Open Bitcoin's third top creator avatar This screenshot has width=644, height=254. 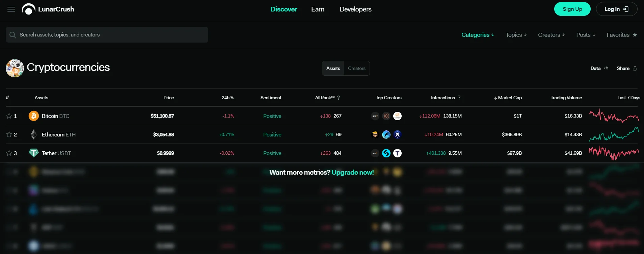pyautogui.click(x=398, y=116)
